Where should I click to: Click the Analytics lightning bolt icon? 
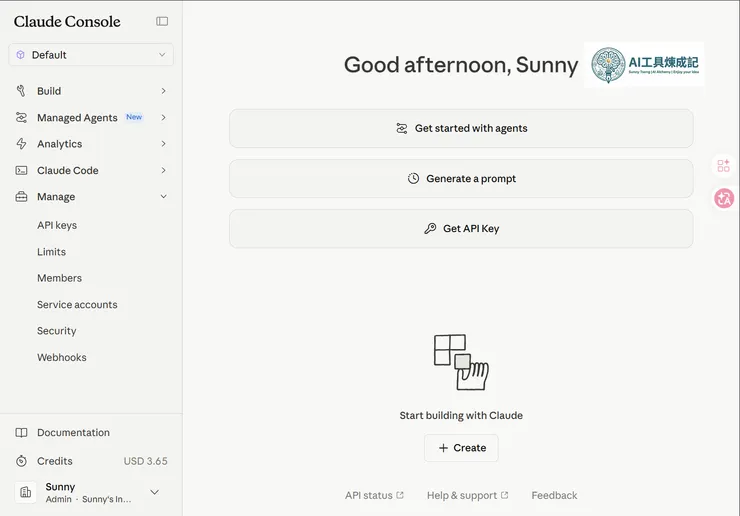tap(21, 144)
